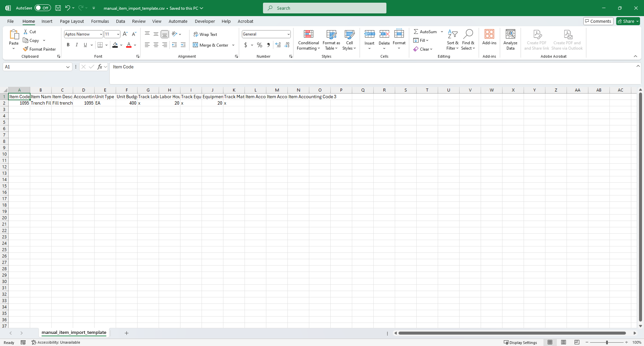Align text to the right
The width and height of the screenshot is (644, 346).
point(165,45)
